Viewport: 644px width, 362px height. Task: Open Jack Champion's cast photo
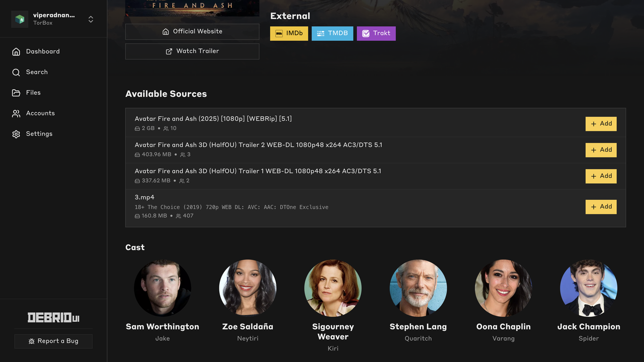click(589, 288)
